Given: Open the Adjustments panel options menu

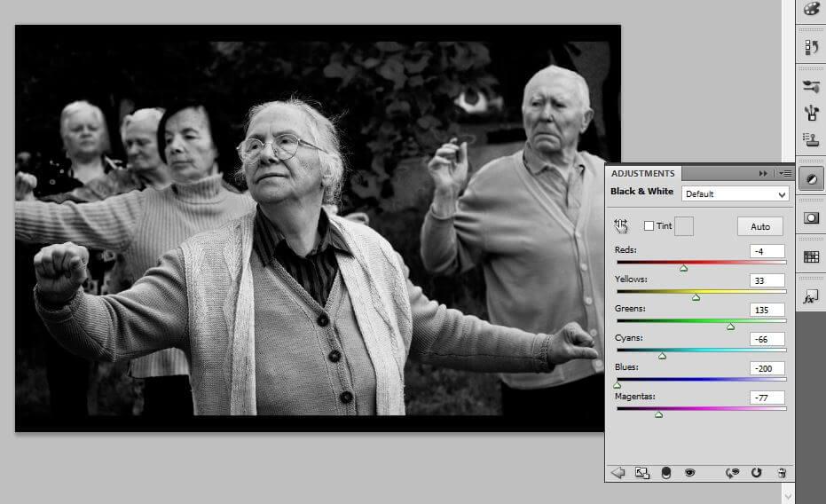Looking at the screenshot, I should click(x=785, y=173).
